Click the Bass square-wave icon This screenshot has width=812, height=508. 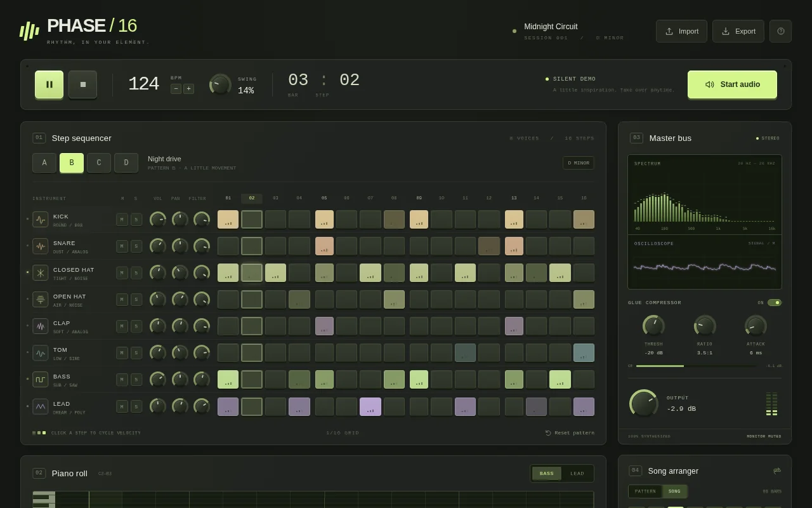tap(41, 380)
